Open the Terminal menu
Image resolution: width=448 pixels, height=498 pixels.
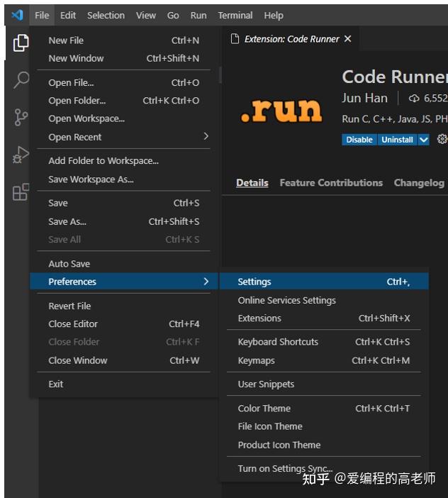tap(235, 15)
